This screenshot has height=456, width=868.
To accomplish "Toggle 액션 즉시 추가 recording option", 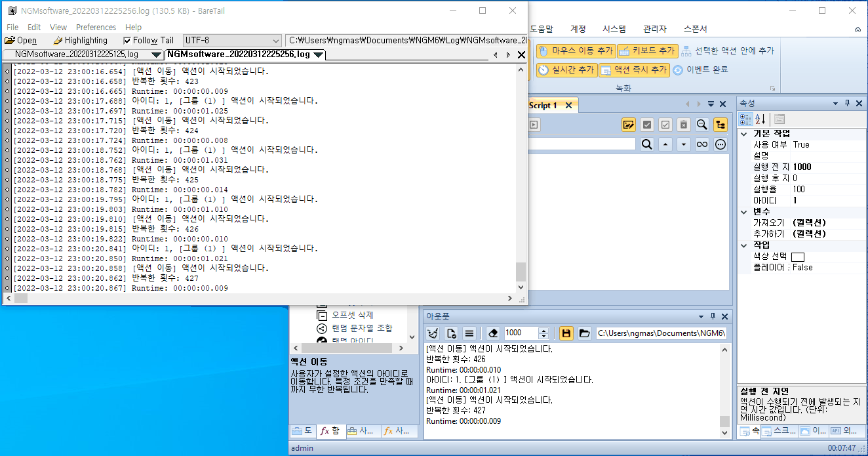I will tap(634, 70).
